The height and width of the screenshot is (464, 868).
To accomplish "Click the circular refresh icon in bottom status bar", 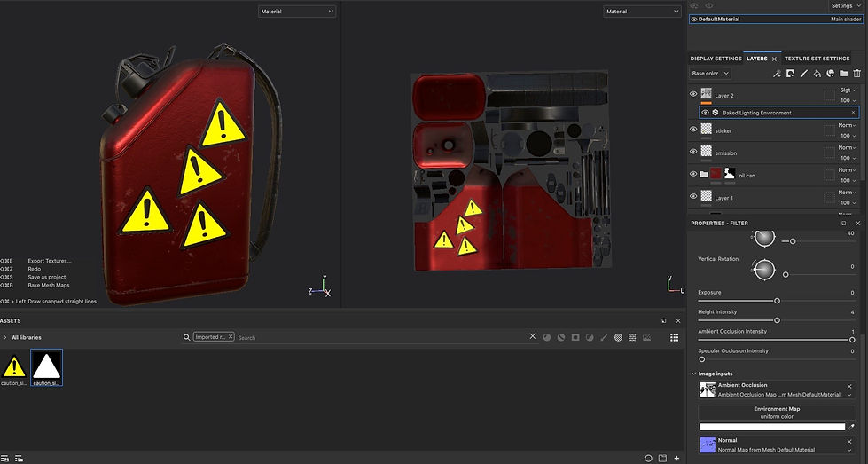I will pyautogui.click(x=648, y=459).
